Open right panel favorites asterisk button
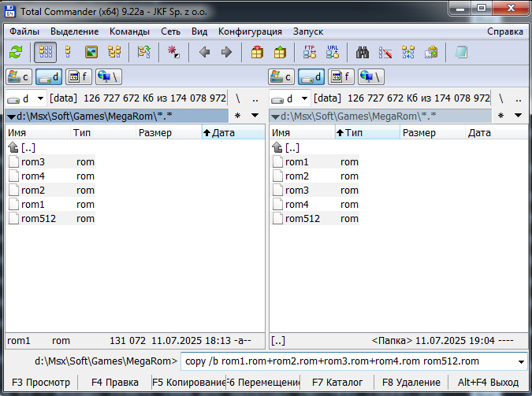Screen dimensions: 532x396 coord(500,116)
